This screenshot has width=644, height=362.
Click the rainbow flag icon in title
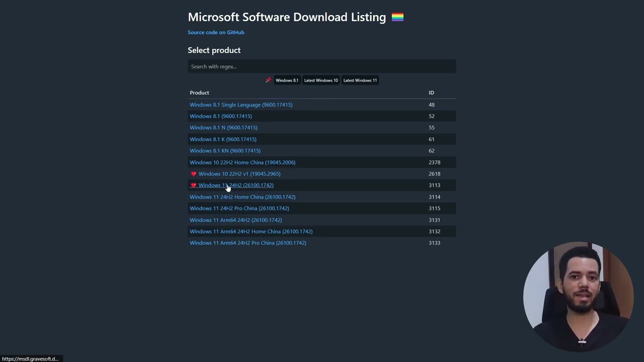pyautogui.click(x=397, y=17)
